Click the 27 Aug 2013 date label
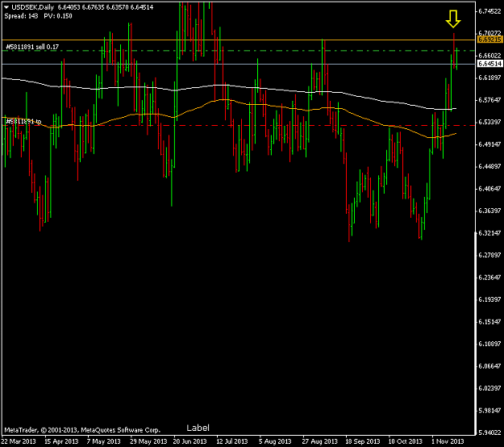This screenshot has height=447, width=504. coord(320,441)
